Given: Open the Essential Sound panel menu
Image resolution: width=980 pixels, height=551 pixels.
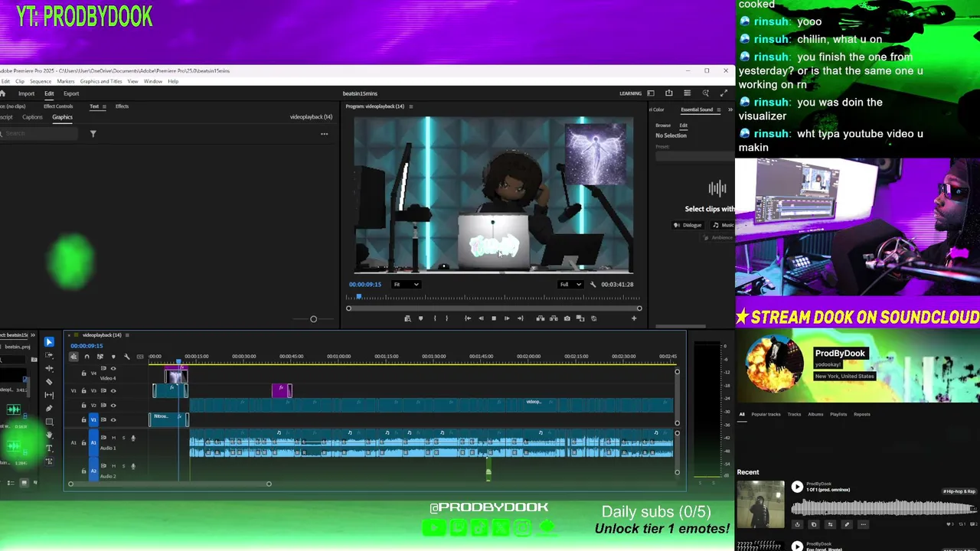Looking at the screenshot, I should point(720,109).
